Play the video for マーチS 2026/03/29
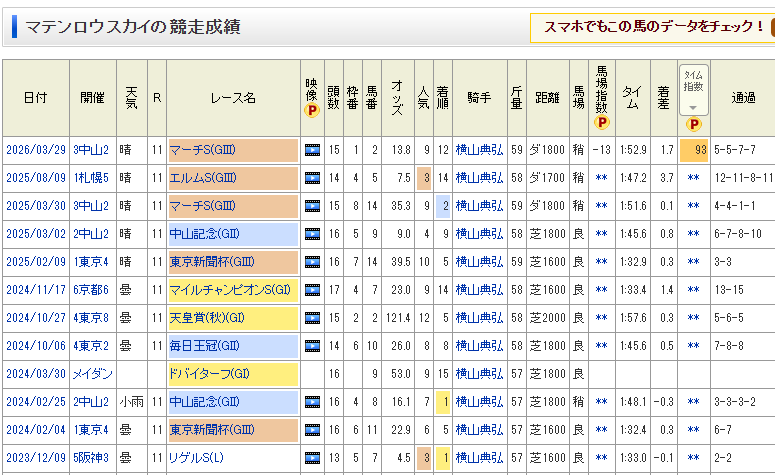The height and width of the screenshot is (475, 775). pyautogui.click(x=312, y=150)
